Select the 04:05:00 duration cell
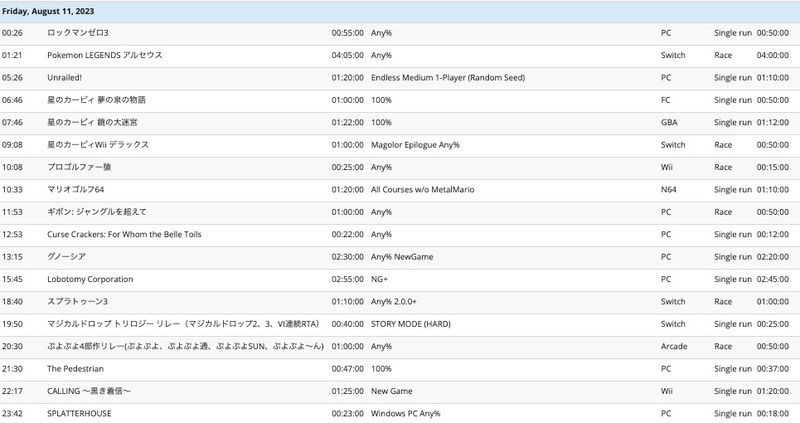The image size is (800, 423). pyautogui.click(x=347, y=55)
